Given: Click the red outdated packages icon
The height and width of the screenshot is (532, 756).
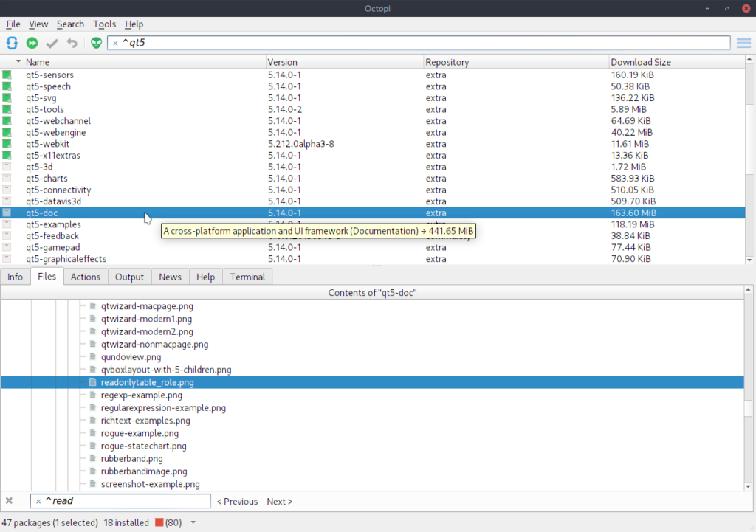Looking at the screenshot, I should point(159,522).
